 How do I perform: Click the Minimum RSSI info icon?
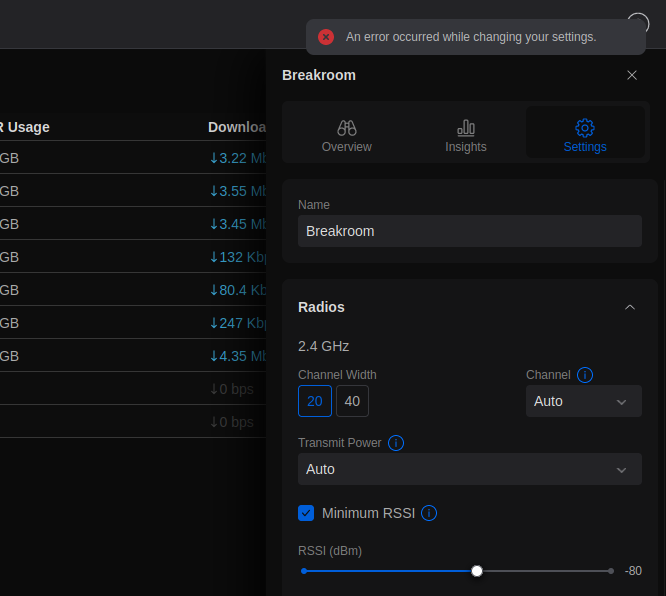pyautogui.click(x=429, y=513)
